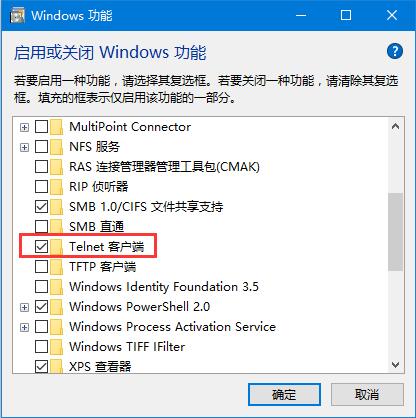Expand the MultiPoint Connector tree node
Viewport: 416px width, 418px height.
click(24, 127)
